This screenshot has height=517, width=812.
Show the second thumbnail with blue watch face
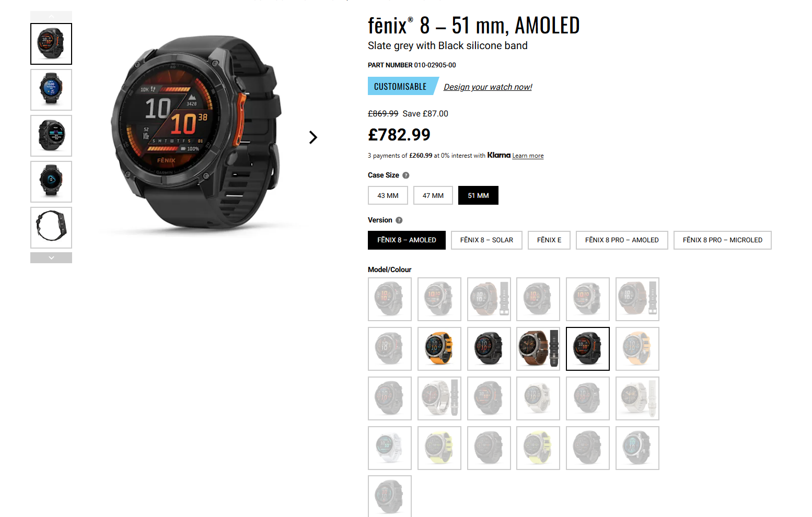[x=51, y=90]
